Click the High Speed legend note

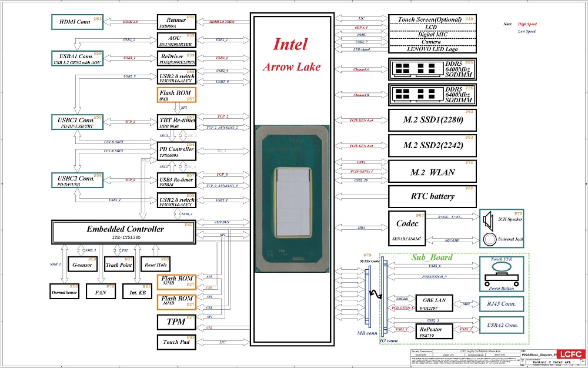coord(527,24)
